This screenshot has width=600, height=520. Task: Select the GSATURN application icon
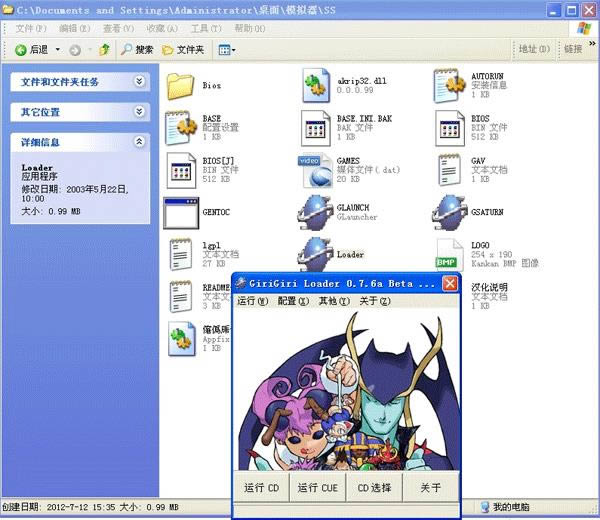click(450, 213)
